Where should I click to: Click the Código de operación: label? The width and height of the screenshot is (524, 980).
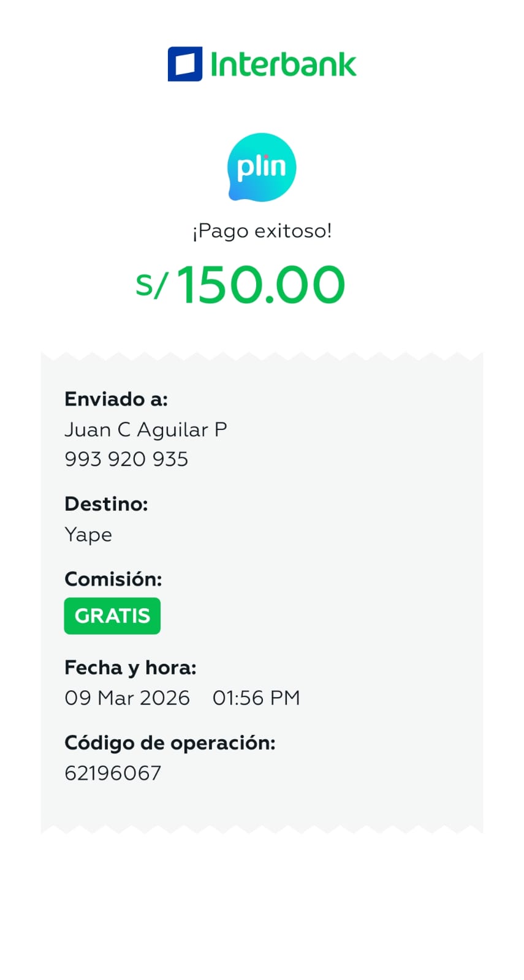pos(170,743)
